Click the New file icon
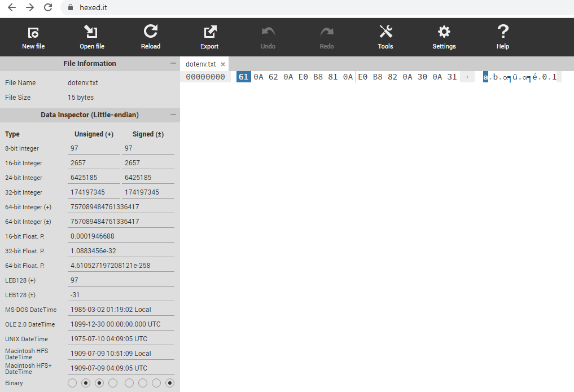The image size is (574, 392). [33, 33]
